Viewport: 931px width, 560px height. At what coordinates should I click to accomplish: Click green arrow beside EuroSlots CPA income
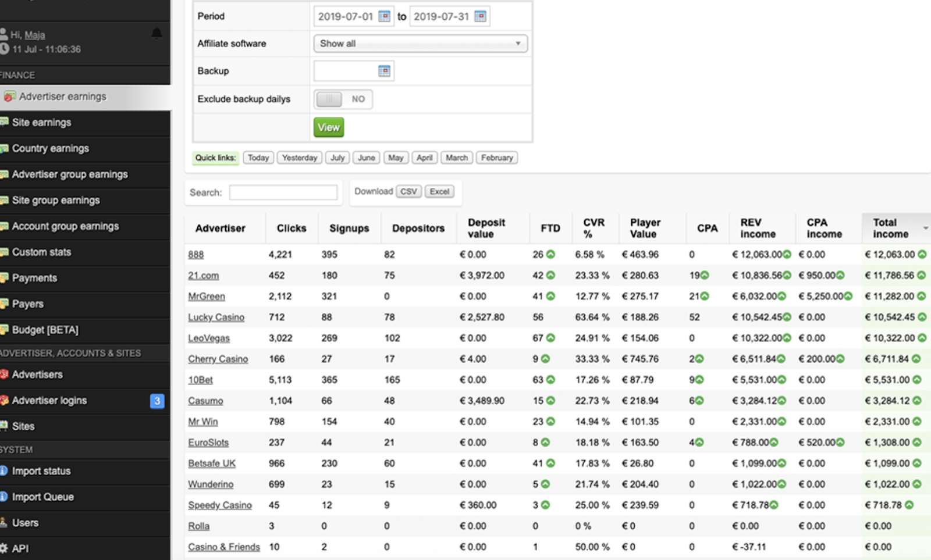(840, 443)
